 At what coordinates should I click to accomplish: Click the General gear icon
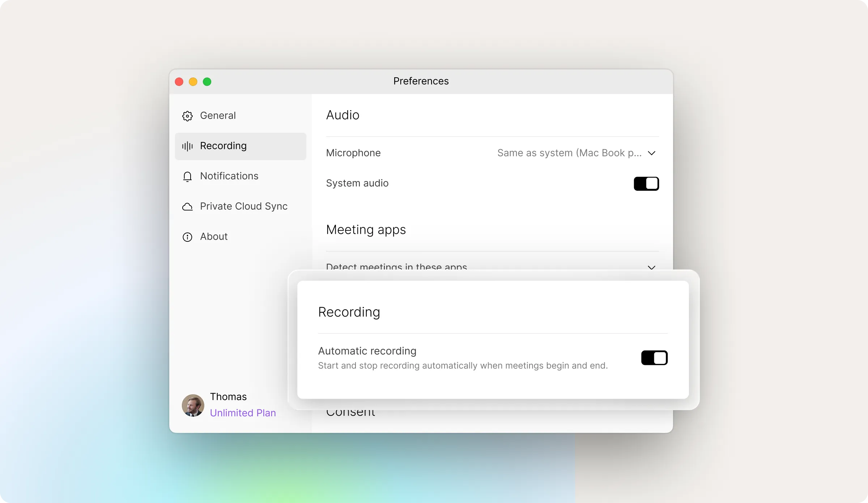pyautogui.click(x=187, y=116)
